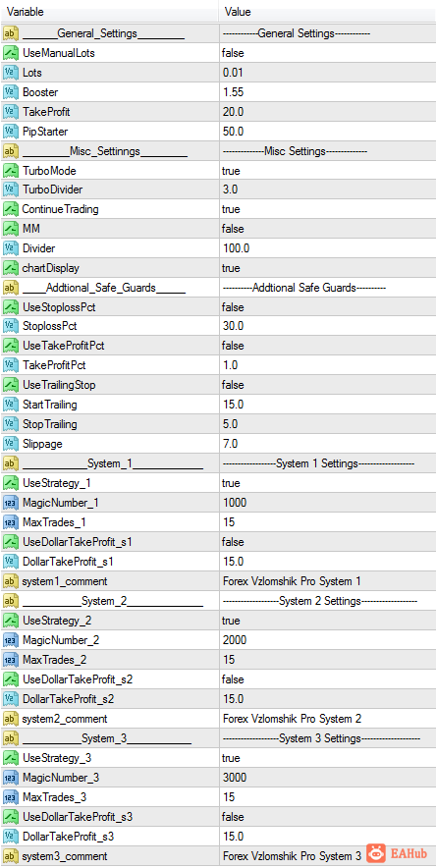Click the icon next to Slippage

[x=11, y=444]
